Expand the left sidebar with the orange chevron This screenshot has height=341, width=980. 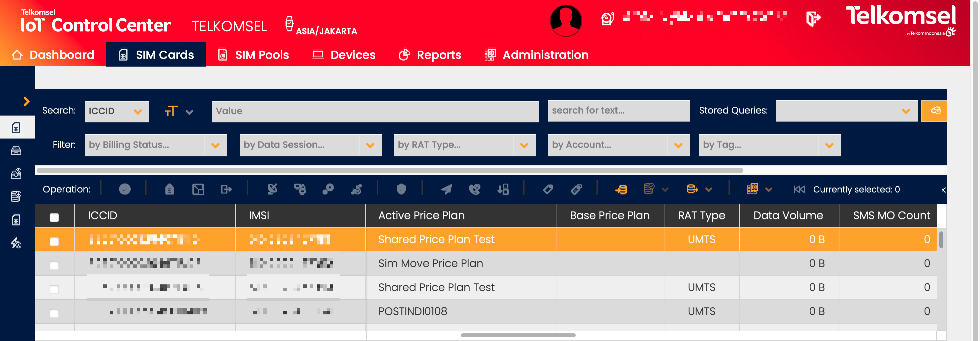coord(26,101)
